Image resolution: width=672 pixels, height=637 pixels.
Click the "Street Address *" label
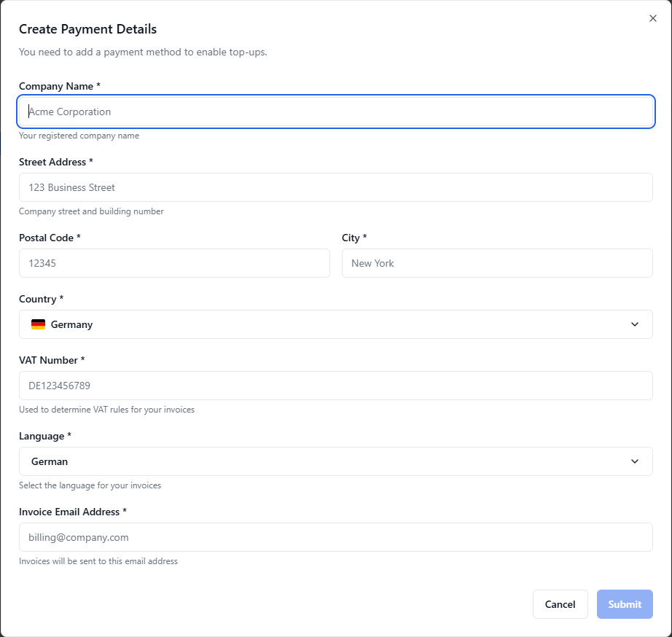pos(56,162)
